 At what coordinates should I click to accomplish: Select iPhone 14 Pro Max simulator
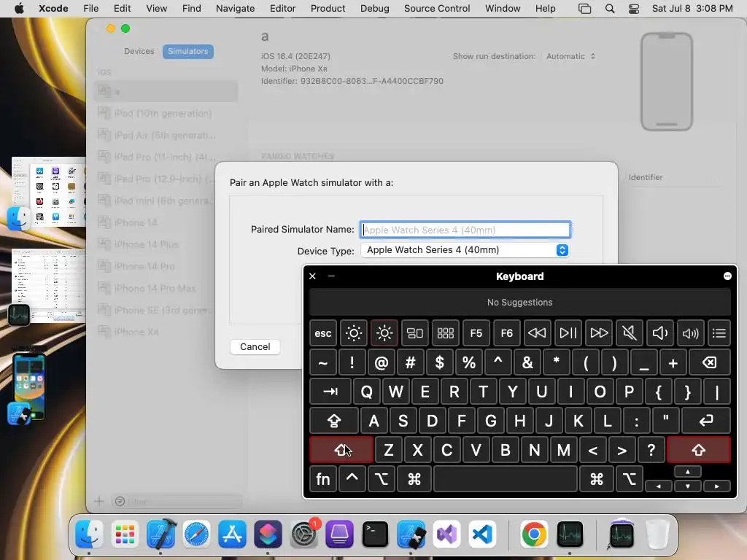point(166,288)
